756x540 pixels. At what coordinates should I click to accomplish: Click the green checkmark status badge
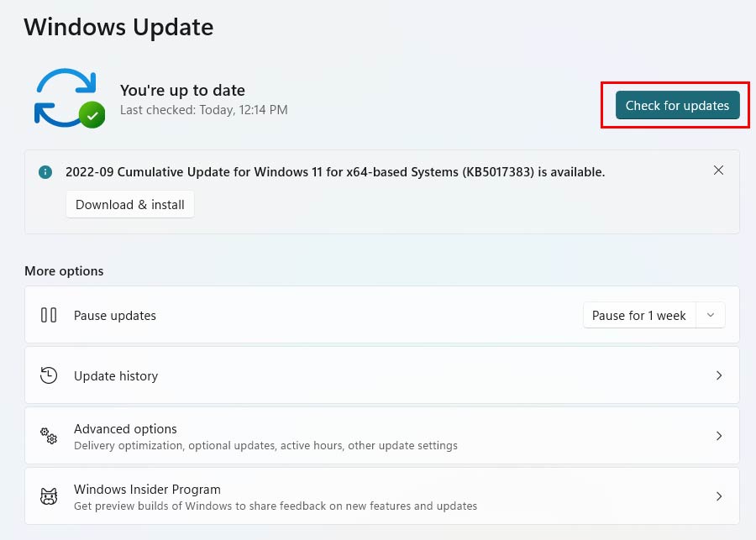pyautogui.click(x=92, y=115)
